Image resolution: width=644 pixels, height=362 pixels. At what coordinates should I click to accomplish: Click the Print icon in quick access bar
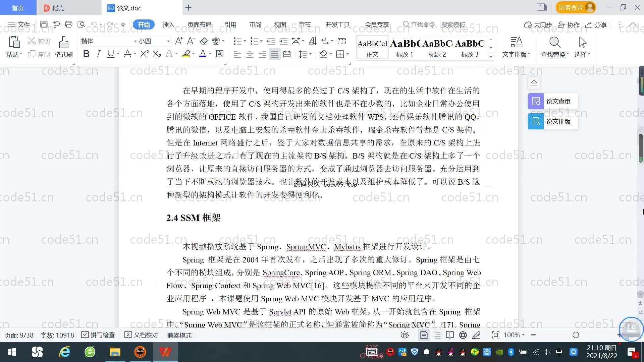click(x=69, y=24)
